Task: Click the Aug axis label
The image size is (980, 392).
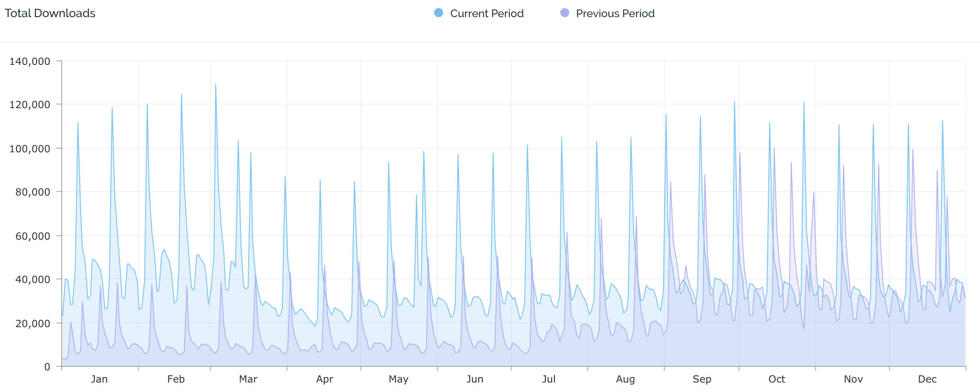Action: [x=626, y=379]
